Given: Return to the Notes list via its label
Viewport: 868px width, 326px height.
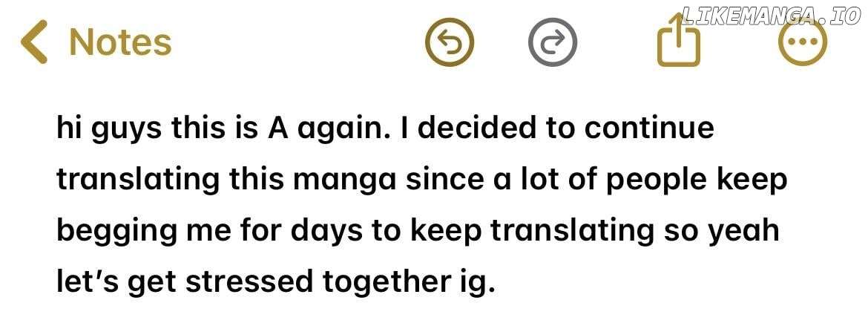Looking at the screenshot, I should [x=120, y=42].
